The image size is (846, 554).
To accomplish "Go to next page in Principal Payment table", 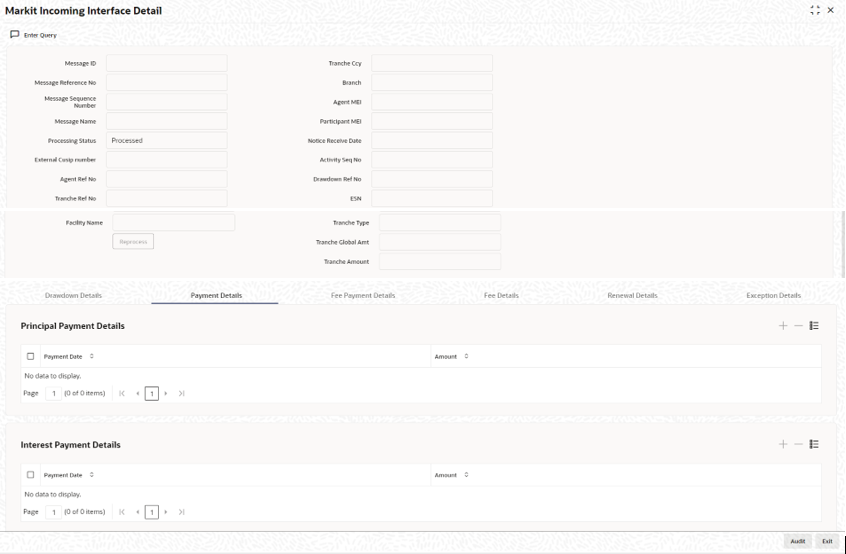I will point(166,393).
